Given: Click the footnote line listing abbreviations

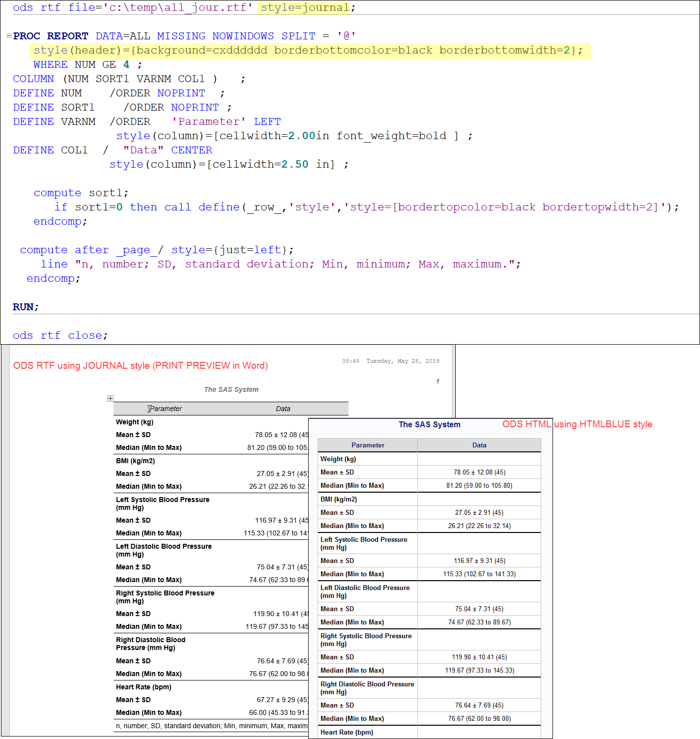Looking at the screenshot, I should (x=206, y=726).
